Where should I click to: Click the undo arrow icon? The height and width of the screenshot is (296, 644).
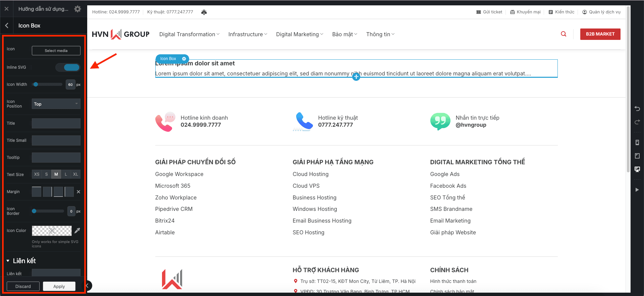coord(637,109)
